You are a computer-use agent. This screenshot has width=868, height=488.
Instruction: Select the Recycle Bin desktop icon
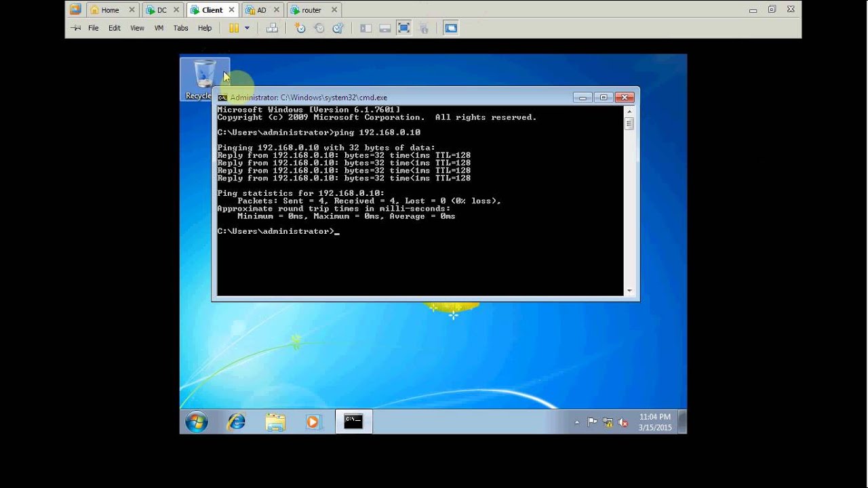204,79
